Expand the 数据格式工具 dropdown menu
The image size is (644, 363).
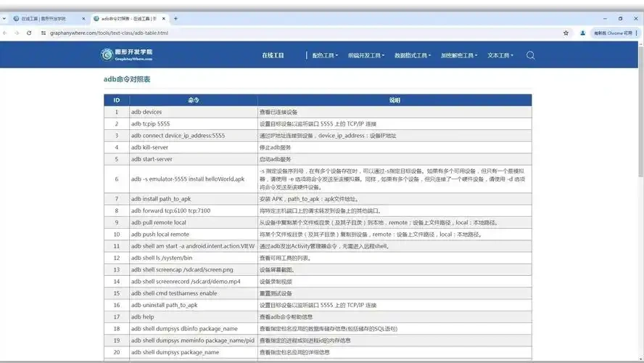coord(413,55)
